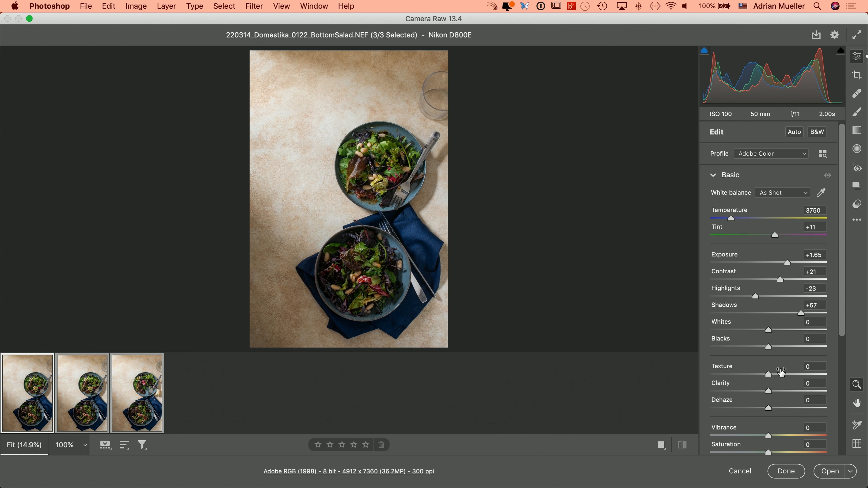868x488 pixels.
Task: Toggle the grid overlay icon
Action: point(856,444)
